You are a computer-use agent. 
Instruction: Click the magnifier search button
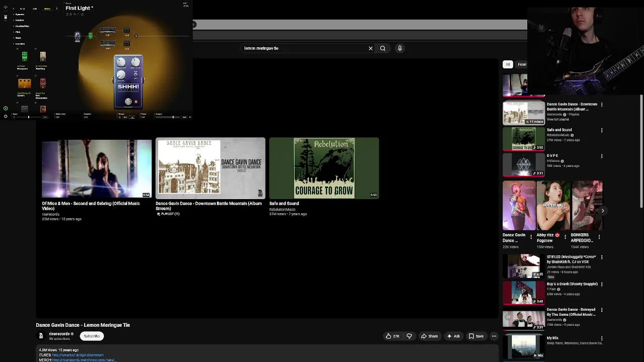point(383,48)
